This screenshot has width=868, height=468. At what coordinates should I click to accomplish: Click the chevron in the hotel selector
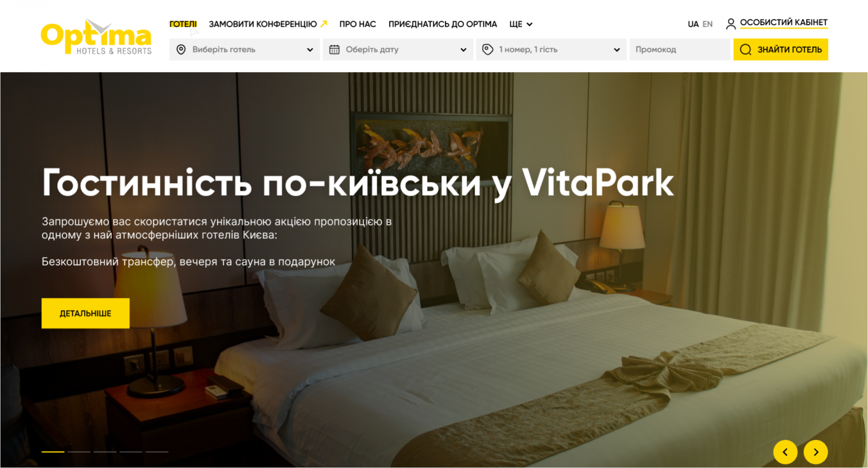click(x=310, y=50)
